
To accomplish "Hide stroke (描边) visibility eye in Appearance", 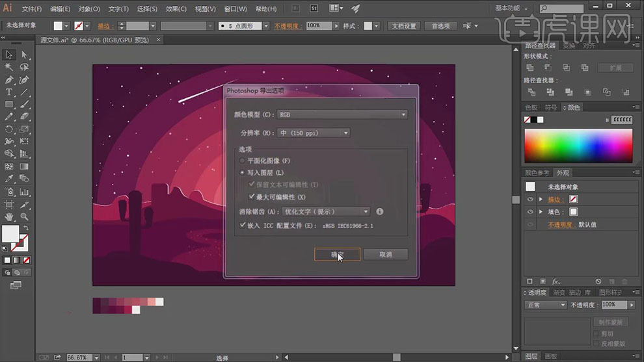I will (x=530, y=199).
